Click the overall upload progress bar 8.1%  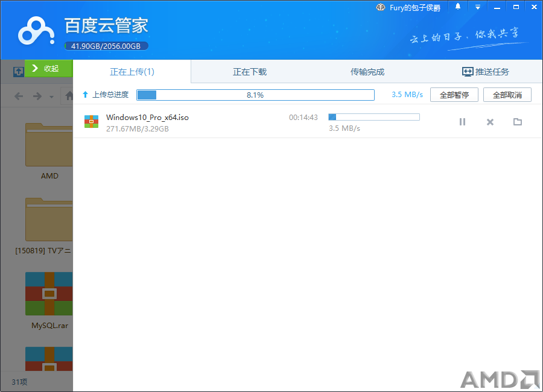point(256,95)
